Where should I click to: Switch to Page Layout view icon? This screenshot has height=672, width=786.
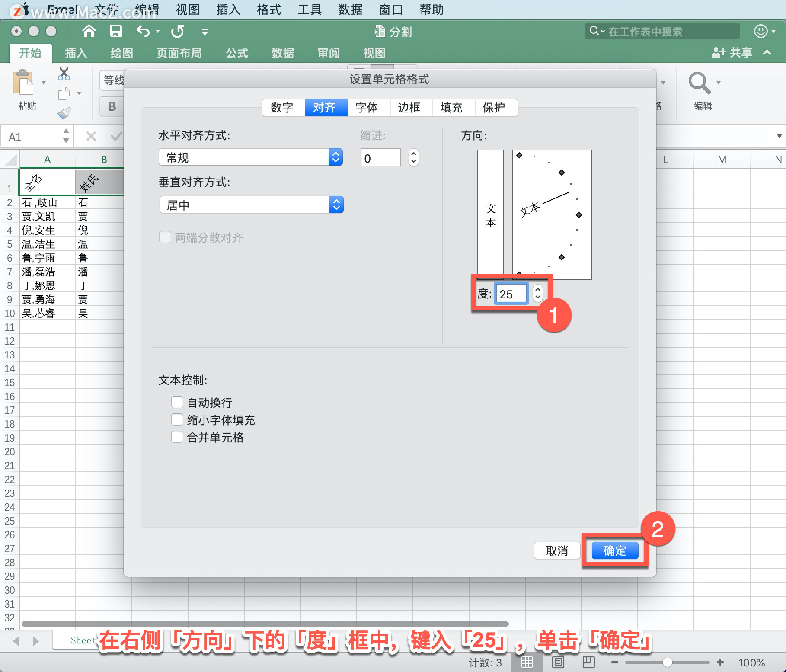point(558,662)
